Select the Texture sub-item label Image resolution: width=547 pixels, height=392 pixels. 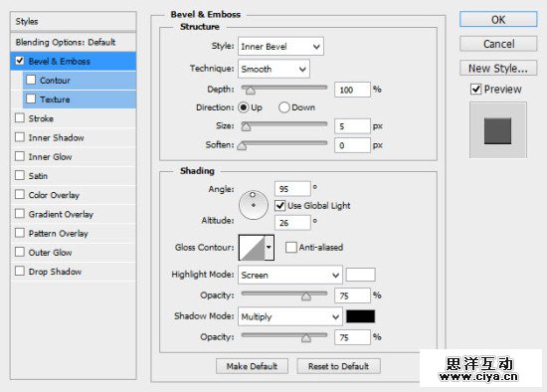[x=55, y=99]
